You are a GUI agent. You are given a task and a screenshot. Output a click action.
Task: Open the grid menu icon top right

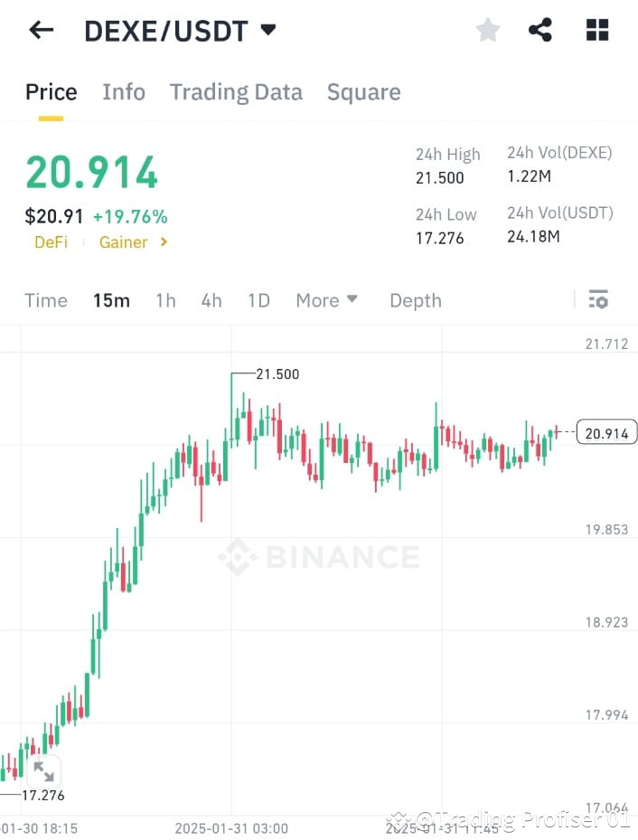[596, 29]
